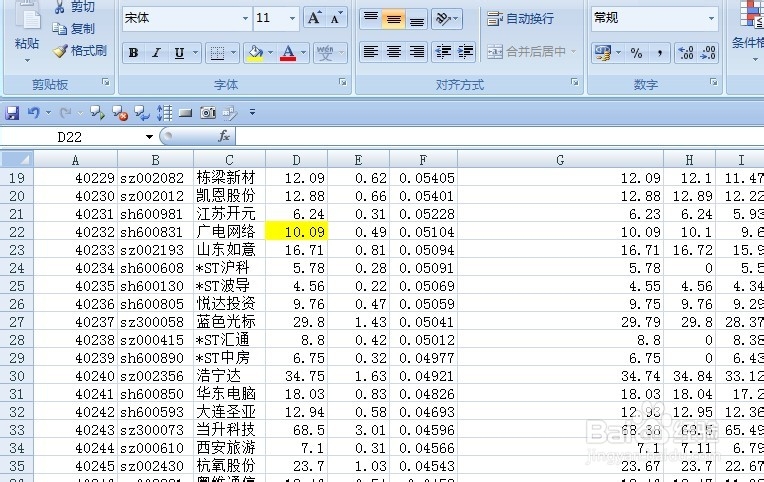The image size is (764, 482).
Task: Toggle bold formatting
Action: pyautogui.click(x=134, y=53)
